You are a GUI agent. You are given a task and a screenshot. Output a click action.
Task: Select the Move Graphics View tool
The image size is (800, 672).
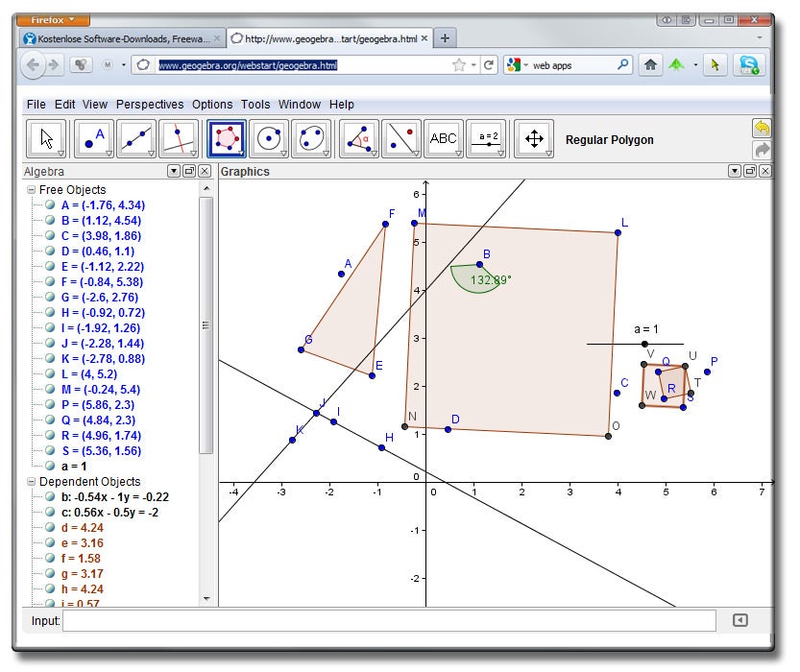tap(533, 139)
